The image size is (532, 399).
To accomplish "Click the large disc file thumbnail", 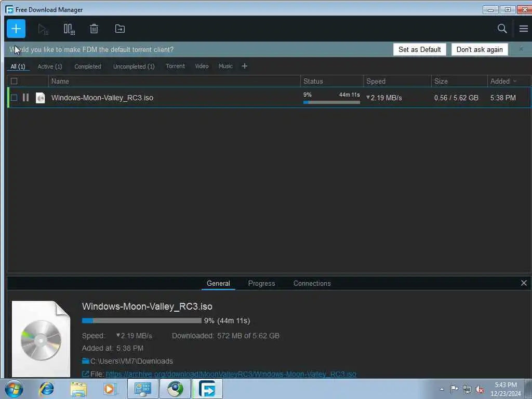I will [x=41, y=339].
